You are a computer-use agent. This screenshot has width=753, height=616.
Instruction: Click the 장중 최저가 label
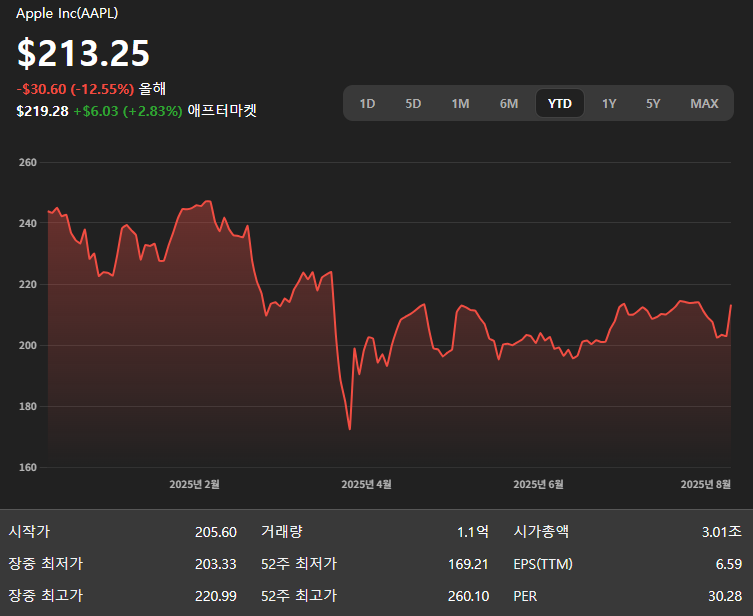pyautogui.click(x=46, y=563)
